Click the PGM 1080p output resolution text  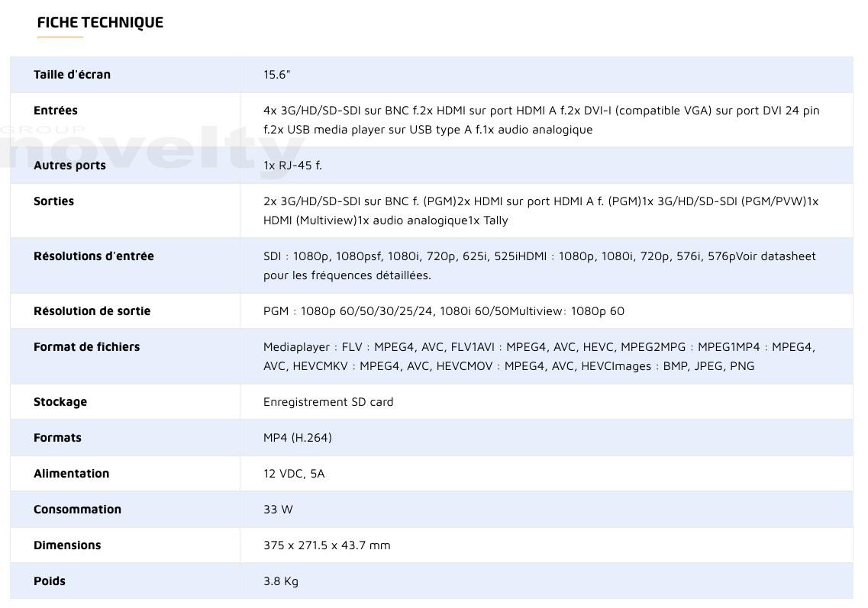coord(444,311)
